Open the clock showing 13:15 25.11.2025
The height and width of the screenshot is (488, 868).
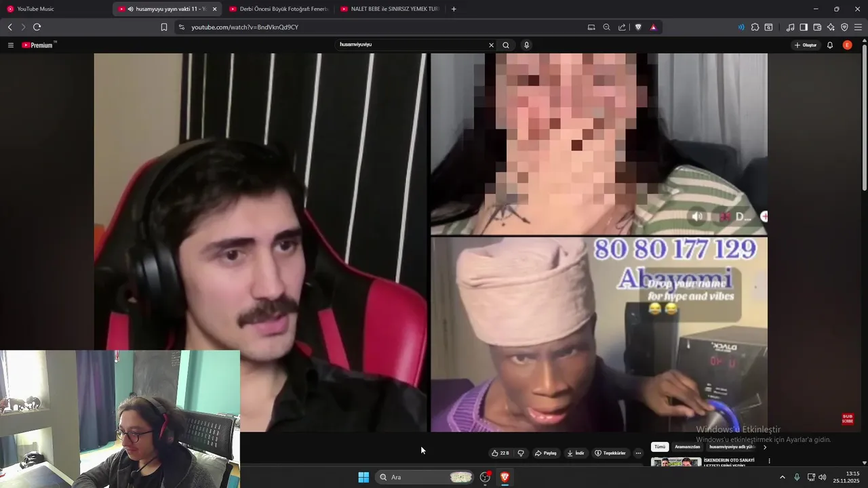[x=847, y=477]
